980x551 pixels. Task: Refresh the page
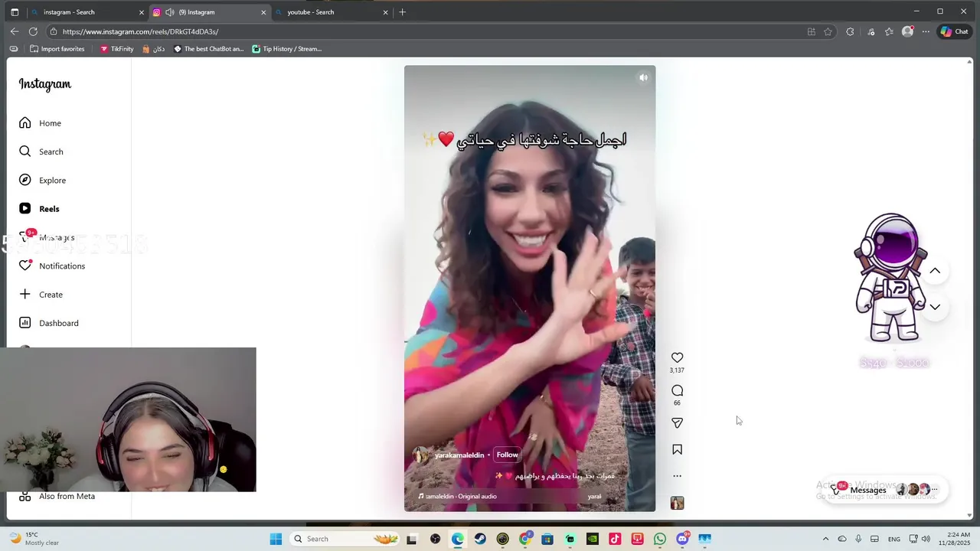pos(33,31)
